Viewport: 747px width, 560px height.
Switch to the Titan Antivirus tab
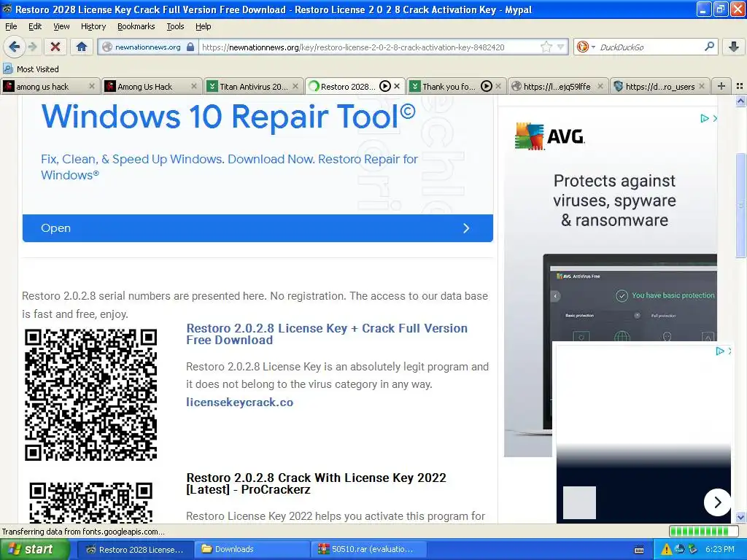pyautogui.click(x=254, y=86)
